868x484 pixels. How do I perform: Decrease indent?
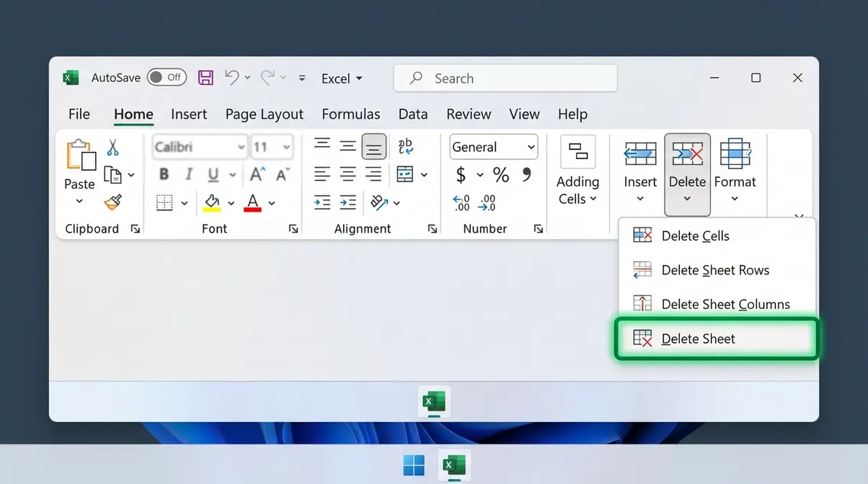(x=322, y=202)
